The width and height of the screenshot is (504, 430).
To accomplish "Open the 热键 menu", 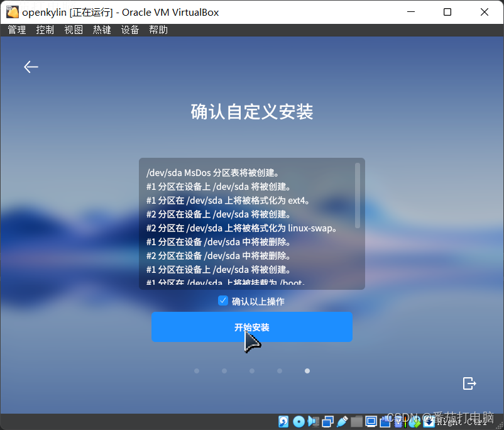I will 102,30.
